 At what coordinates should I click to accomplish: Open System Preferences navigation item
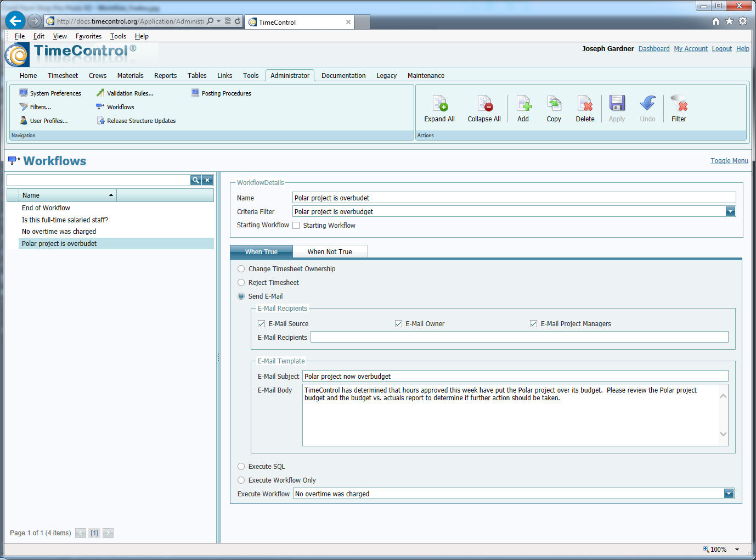coord(50,93)
